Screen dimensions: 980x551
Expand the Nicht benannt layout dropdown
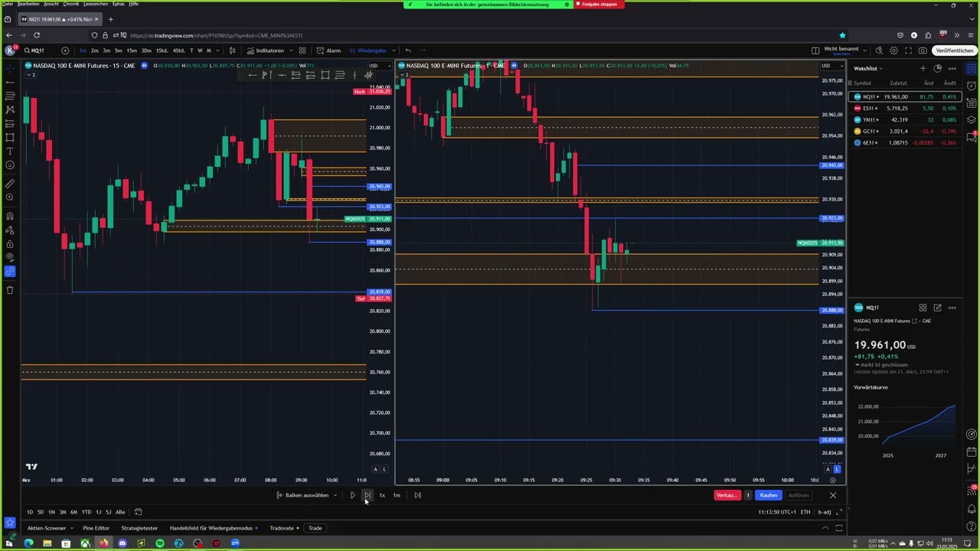[x=864, y=51]
